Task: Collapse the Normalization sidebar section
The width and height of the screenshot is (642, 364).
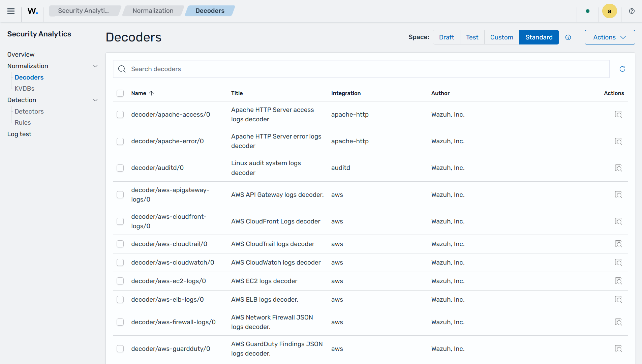Action: (x=95, y=66)
